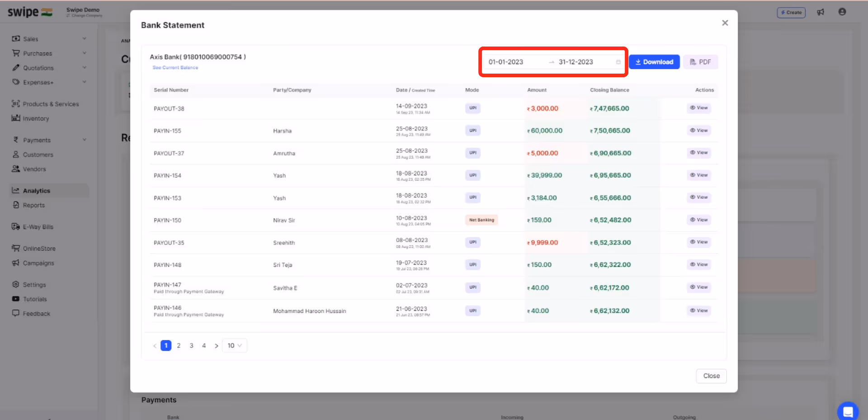View transaction PAYIN-146

coord(699,311)
